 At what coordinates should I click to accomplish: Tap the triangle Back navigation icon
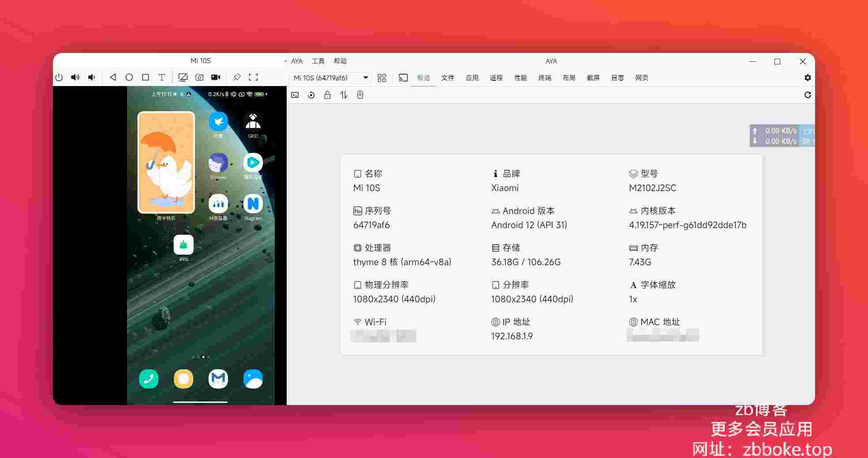[x=113, y=77]
